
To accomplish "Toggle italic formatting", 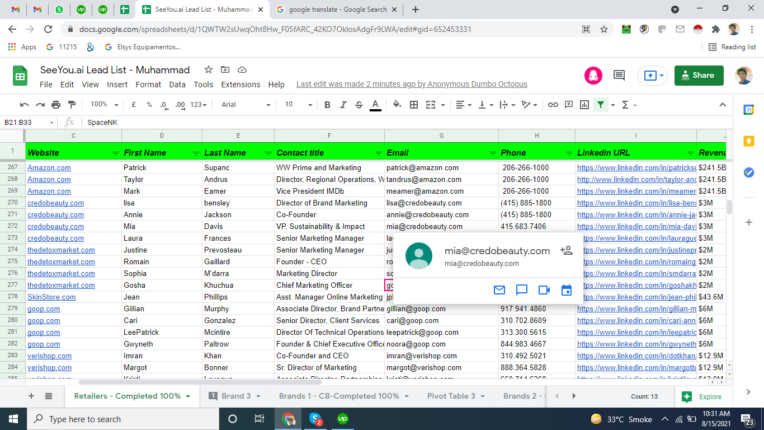I will (x=343, y=105).
